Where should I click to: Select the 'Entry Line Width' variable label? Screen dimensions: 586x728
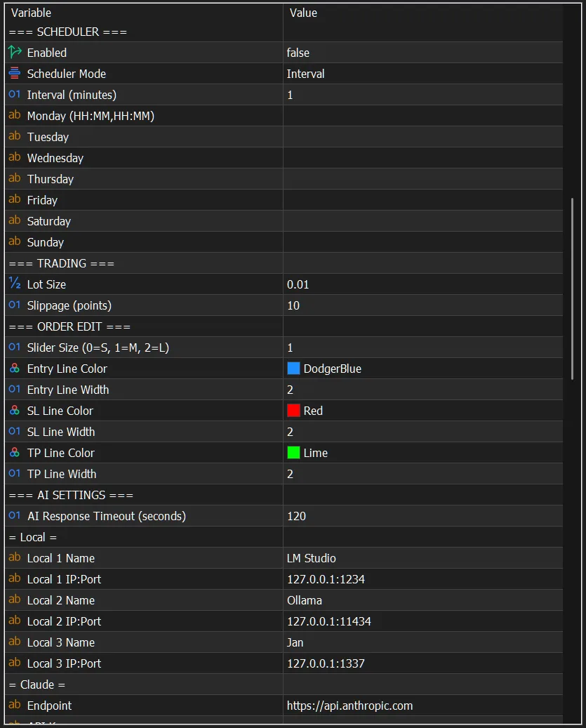[x=68, y=390]
